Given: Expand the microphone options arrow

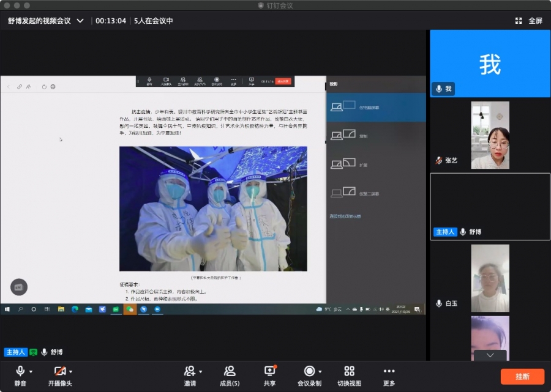Looking at the screenshot, I should (31, 372).
